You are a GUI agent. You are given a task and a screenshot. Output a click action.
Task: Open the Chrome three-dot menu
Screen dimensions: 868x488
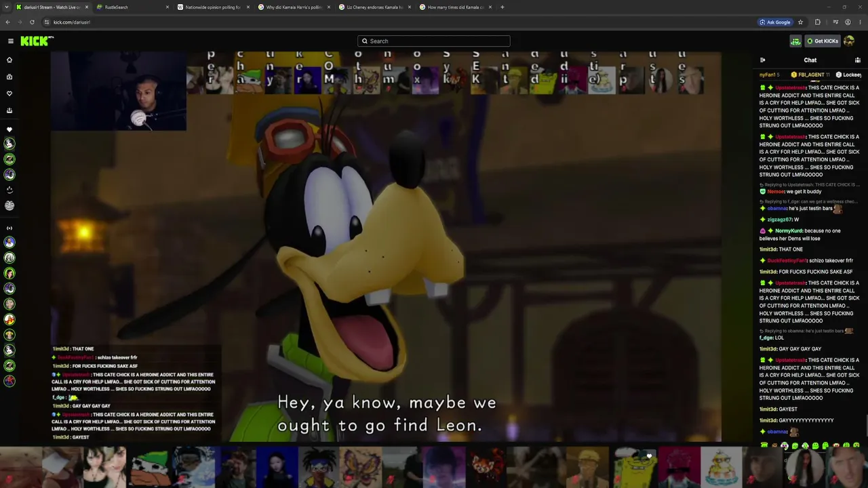tap(860, 22)
